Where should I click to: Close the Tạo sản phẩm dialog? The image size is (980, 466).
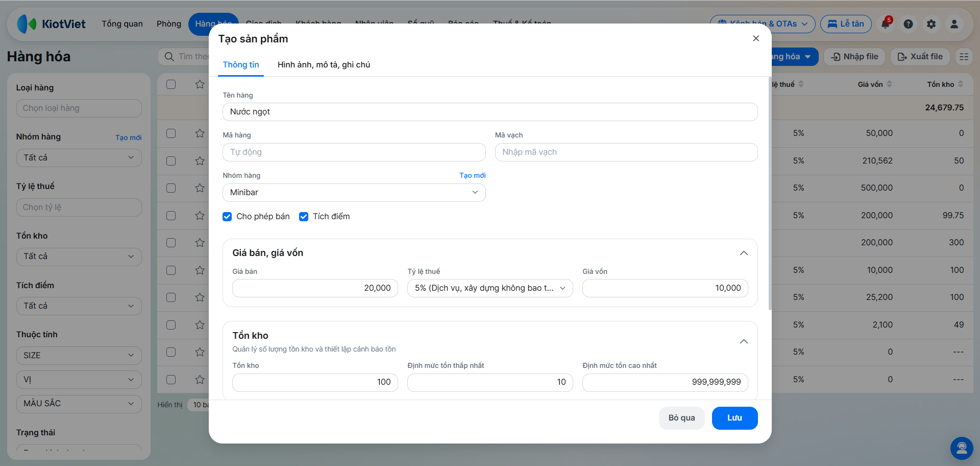756,38
